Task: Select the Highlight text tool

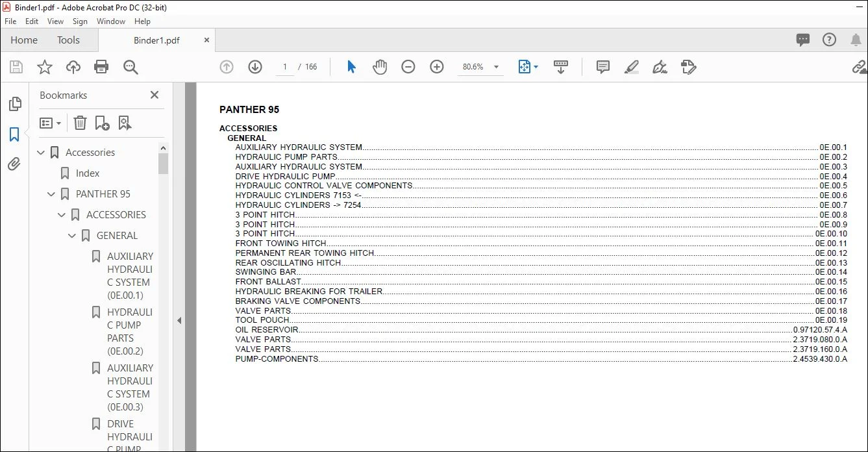Action: (632, 67)
